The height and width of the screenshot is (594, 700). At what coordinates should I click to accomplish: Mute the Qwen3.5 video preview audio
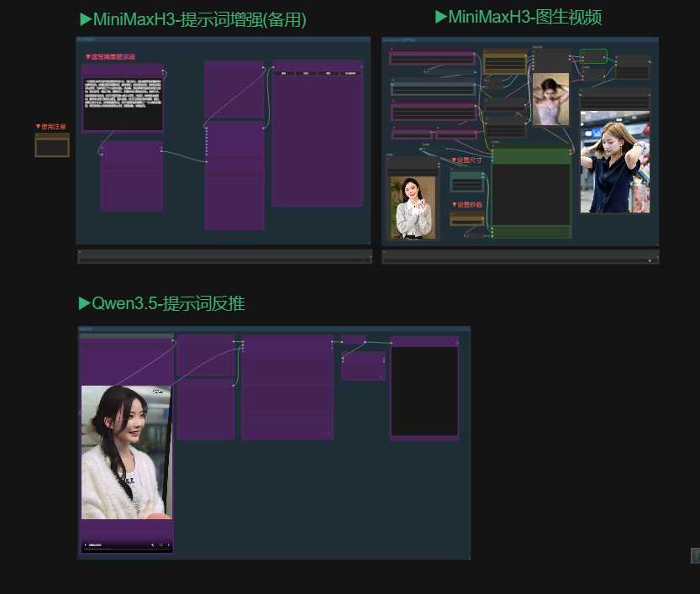153,545
